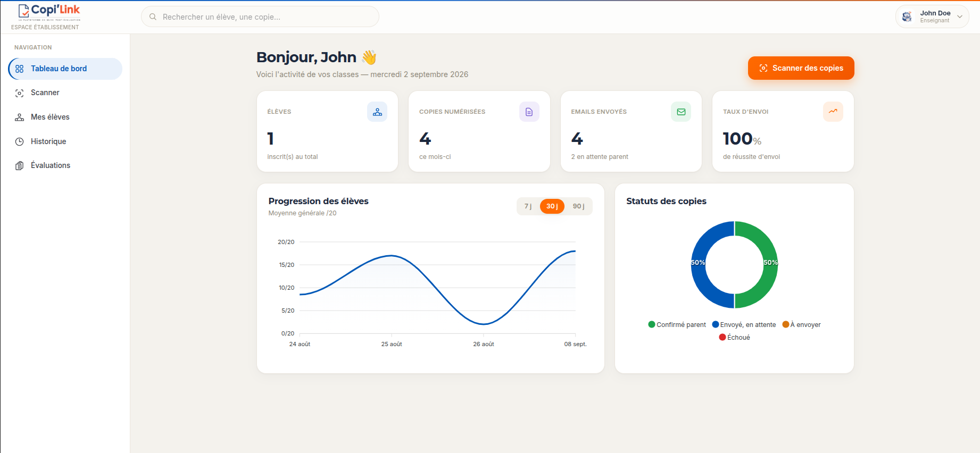Click the "Moyenne générale /20" subtitle

[x=302, y=213]
